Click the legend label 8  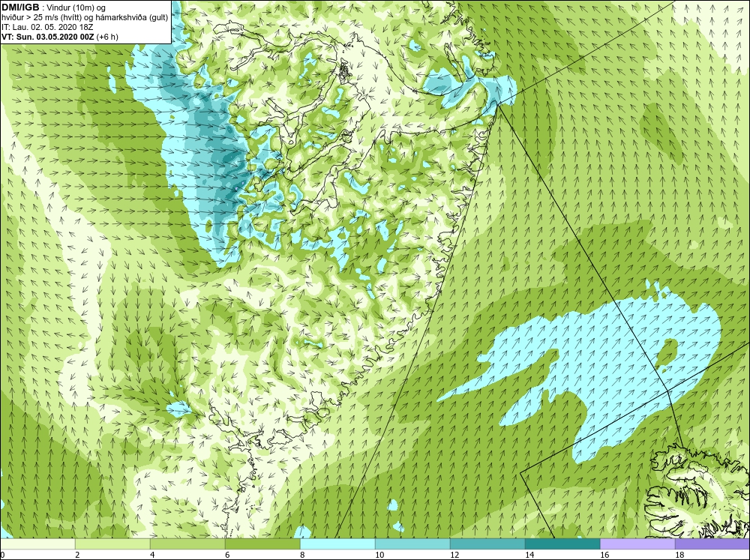click(x=302, y=555)
